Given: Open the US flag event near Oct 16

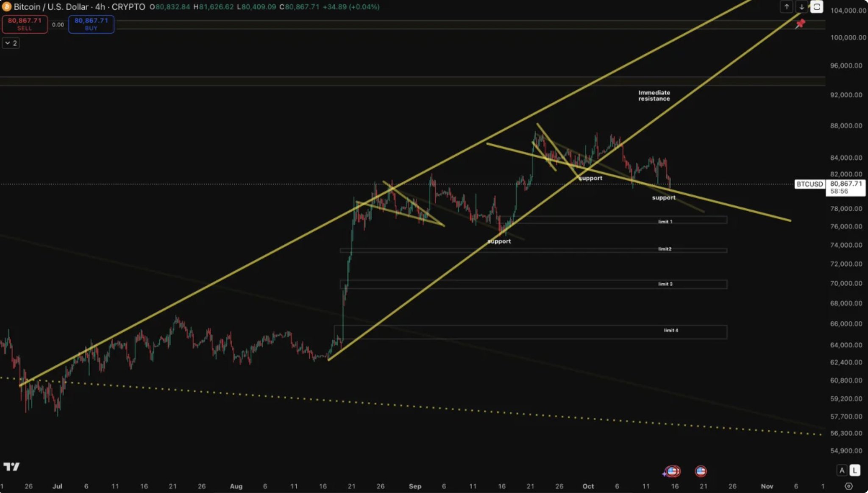Looking at the screenshot, I should [x=672, y=471].
